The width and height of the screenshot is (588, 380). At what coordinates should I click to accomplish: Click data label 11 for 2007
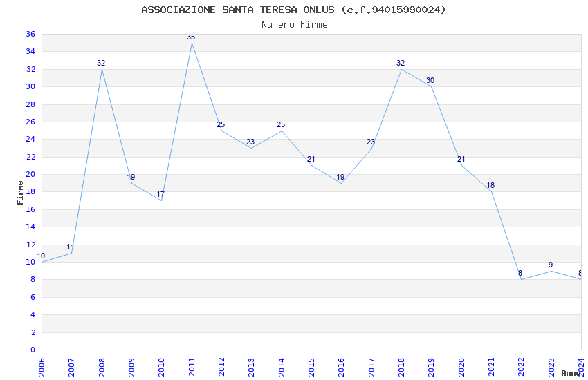pyautogui.click(x=71, y=247)
